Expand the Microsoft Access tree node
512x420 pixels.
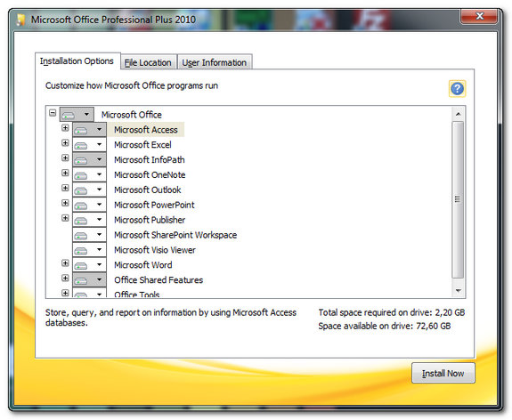65,127
